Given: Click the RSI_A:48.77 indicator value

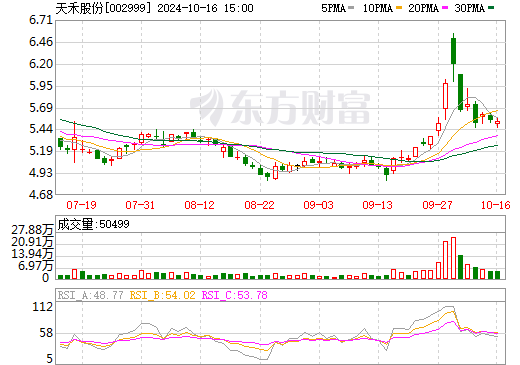Looking at the screenshot, I should 91,295.
